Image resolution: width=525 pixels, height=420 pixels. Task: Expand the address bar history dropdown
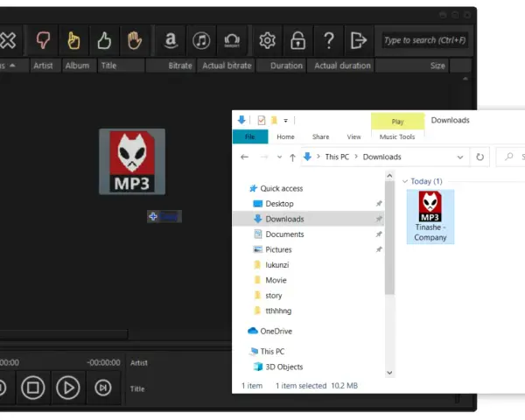click(460, 157)
